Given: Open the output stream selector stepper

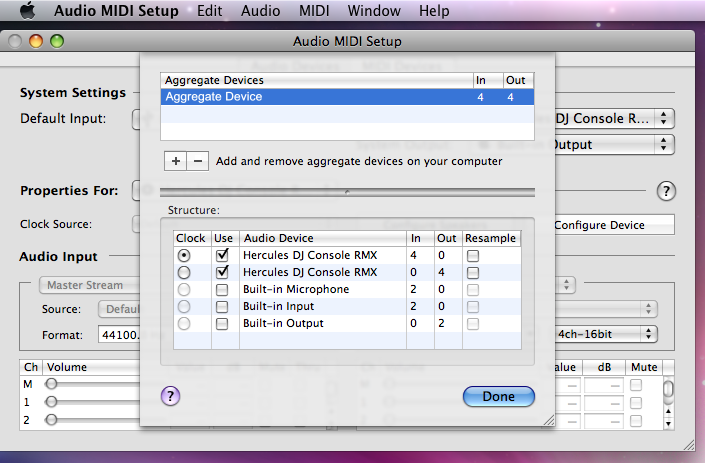Looking at the screenshot, I should pos(566,285).
